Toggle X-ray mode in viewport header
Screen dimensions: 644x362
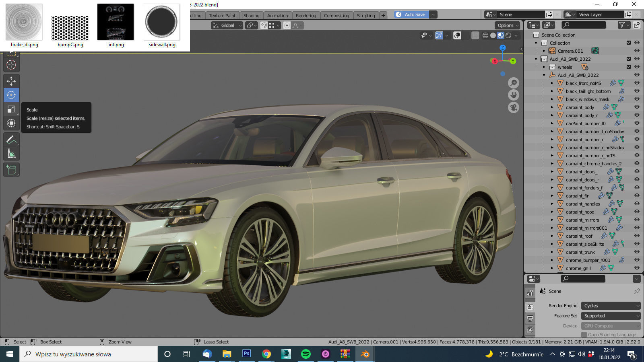tap(475, 35)
